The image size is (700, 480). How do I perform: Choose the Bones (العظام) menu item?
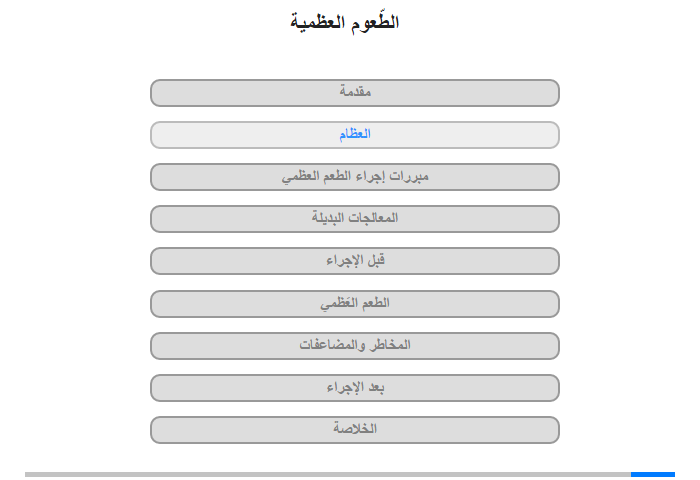tap(354, 135)
